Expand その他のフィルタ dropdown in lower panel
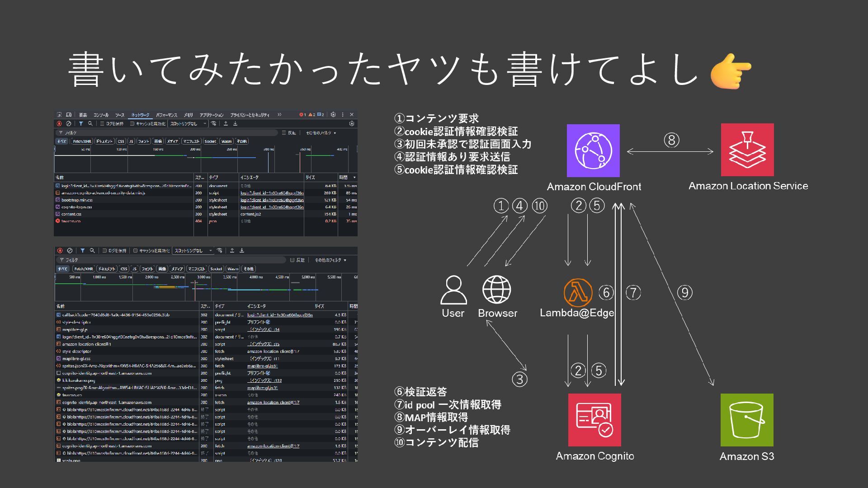The height and width of the screenshot is (488, 868). (330, 260)
